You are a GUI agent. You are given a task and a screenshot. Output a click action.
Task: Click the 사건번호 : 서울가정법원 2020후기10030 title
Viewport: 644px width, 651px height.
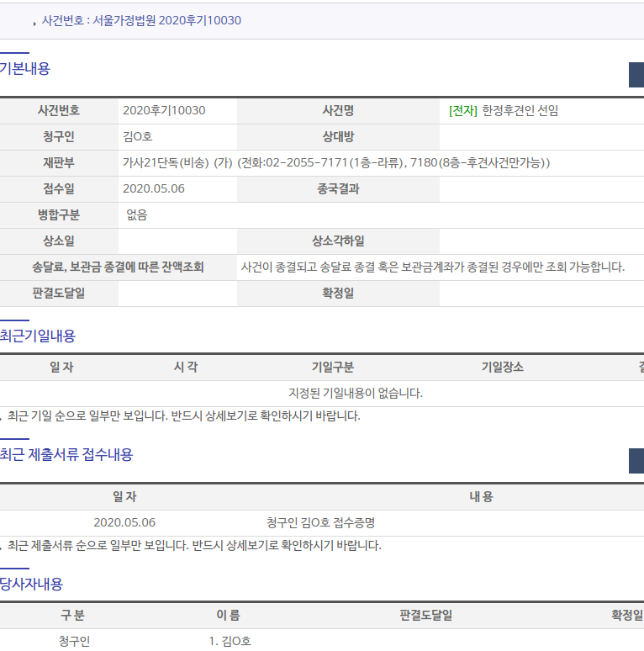point(141,20)
